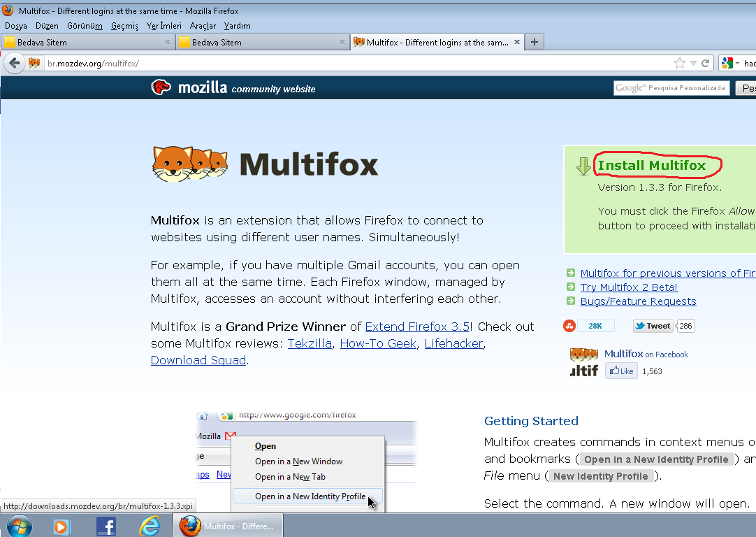The width and height of the screenshot is (756, 537).
Task: Open the Araçlar menu
Action: [203, 26]
